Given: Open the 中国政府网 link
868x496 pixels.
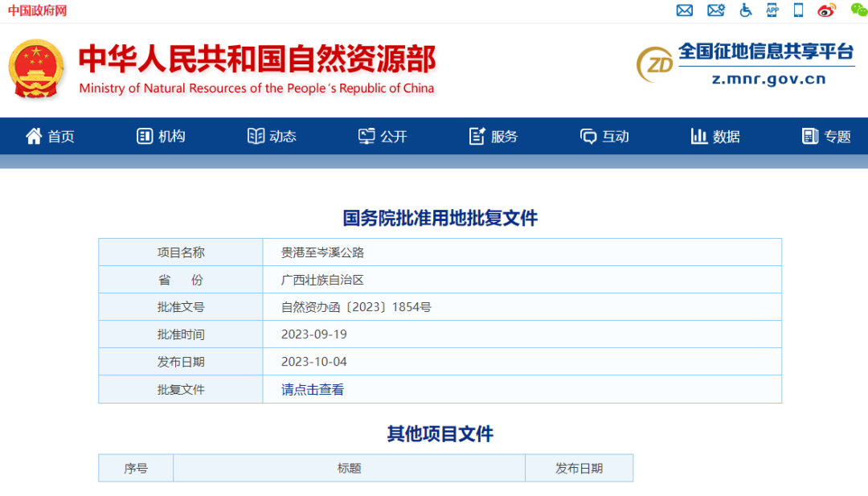Looking at the screenshot, I should [x=38, y=10].
